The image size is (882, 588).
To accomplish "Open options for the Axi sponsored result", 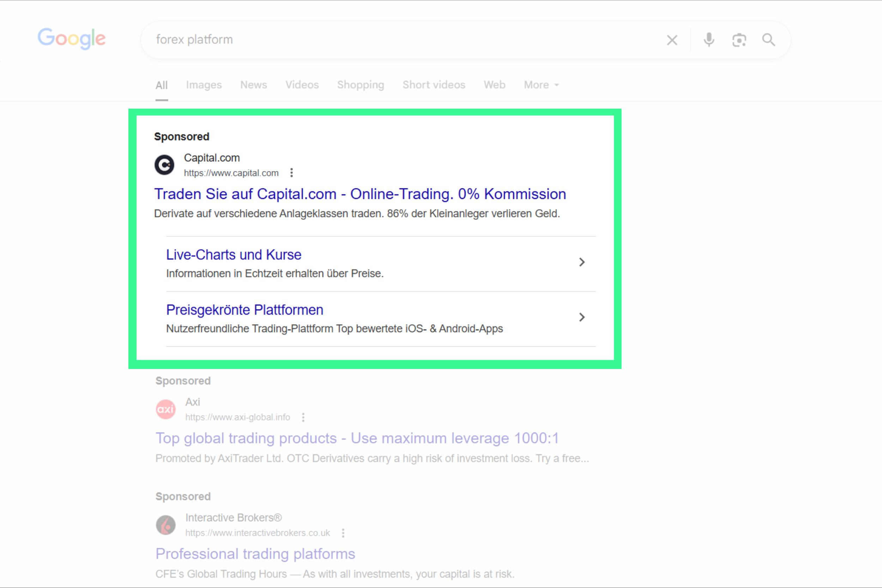I will point(303,417).
